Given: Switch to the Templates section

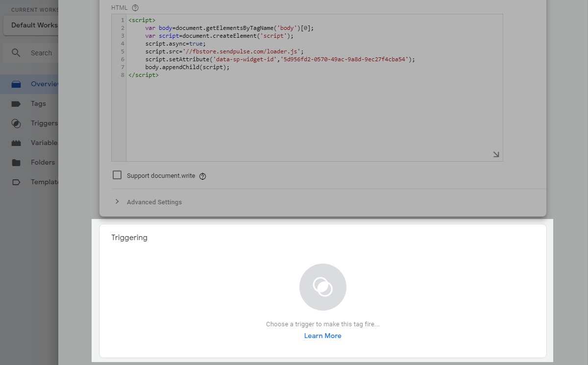Looking at the screenshot, I should [x=29, y=182].
